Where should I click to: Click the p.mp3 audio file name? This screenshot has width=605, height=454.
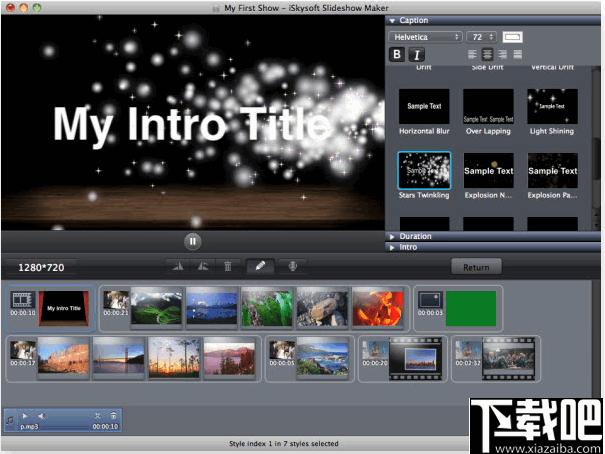[x=29, y=427]
